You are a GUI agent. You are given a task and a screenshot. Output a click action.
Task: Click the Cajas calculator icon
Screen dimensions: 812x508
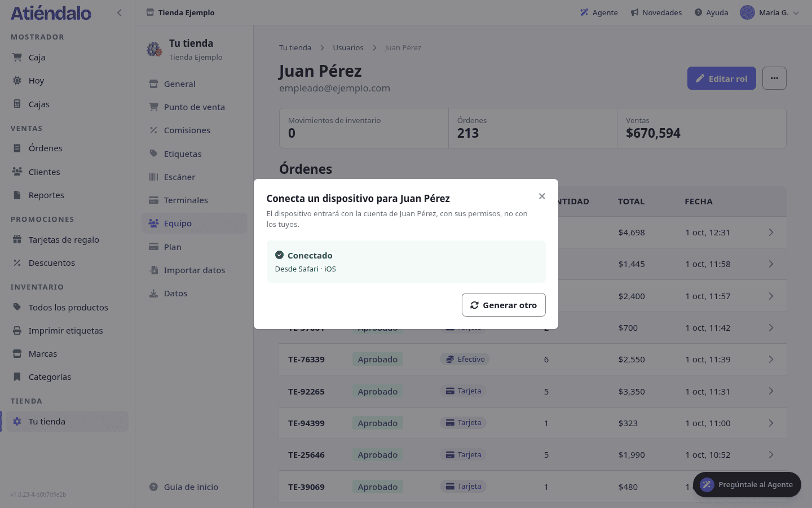tap(17, 104)
